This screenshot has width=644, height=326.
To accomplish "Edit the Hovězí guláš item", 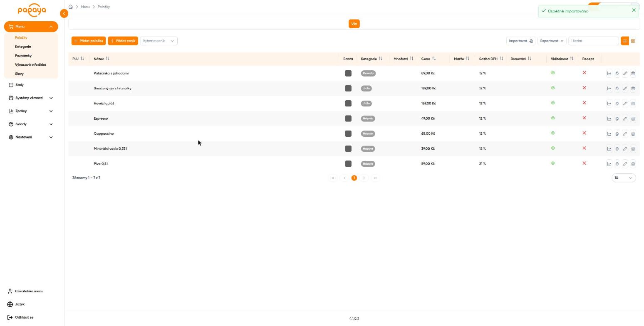I will point(625,104).
